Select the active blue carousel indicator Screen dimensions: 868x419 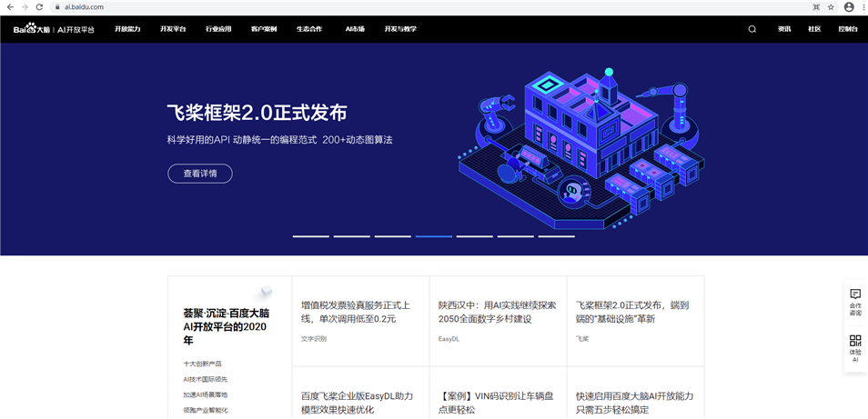[x=433, y=236]
